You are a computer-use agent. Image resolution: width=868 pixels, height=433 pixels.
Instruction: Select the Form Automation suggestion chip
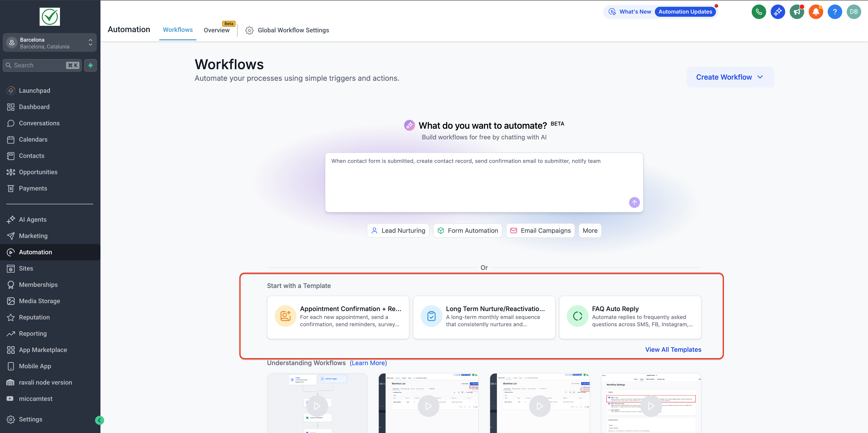tap(467, 231)
